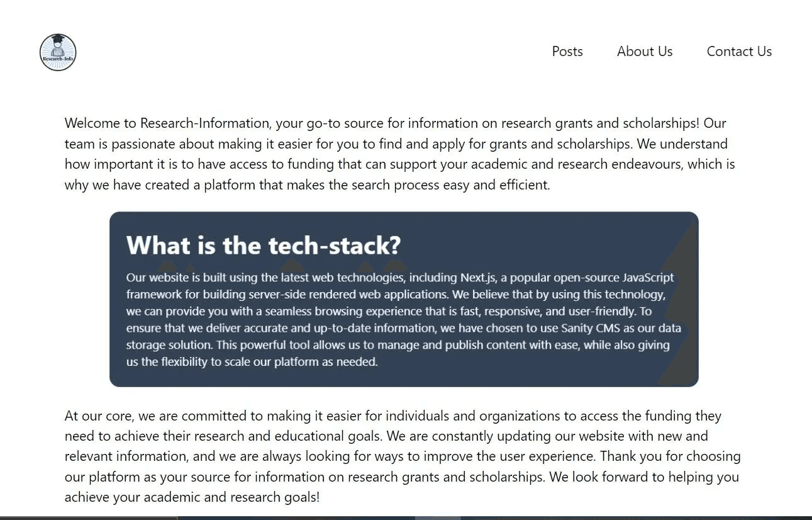Open the Posts page
Image resolution: width=812 pixels, height=520 pixels.
(567, 52)
